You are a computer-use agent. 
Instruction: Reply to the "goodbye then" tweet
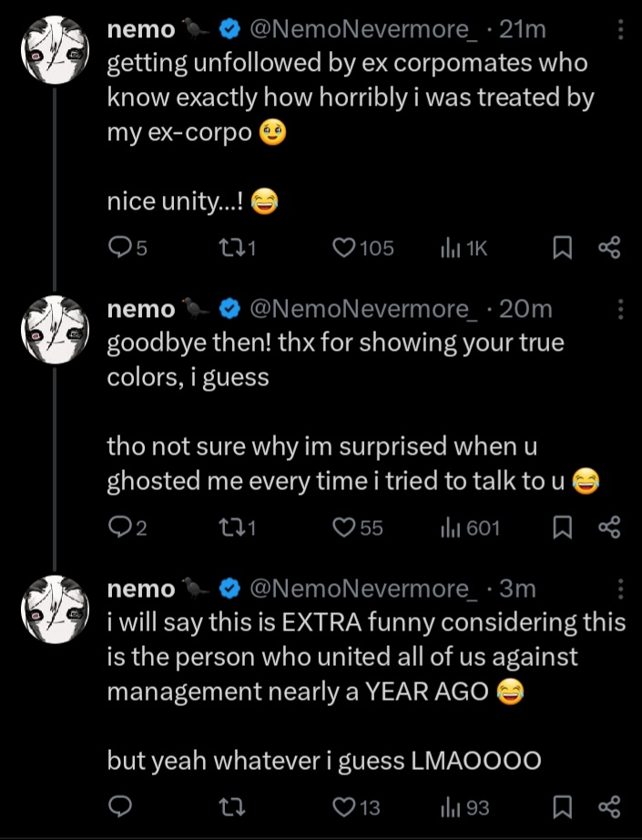120,528
